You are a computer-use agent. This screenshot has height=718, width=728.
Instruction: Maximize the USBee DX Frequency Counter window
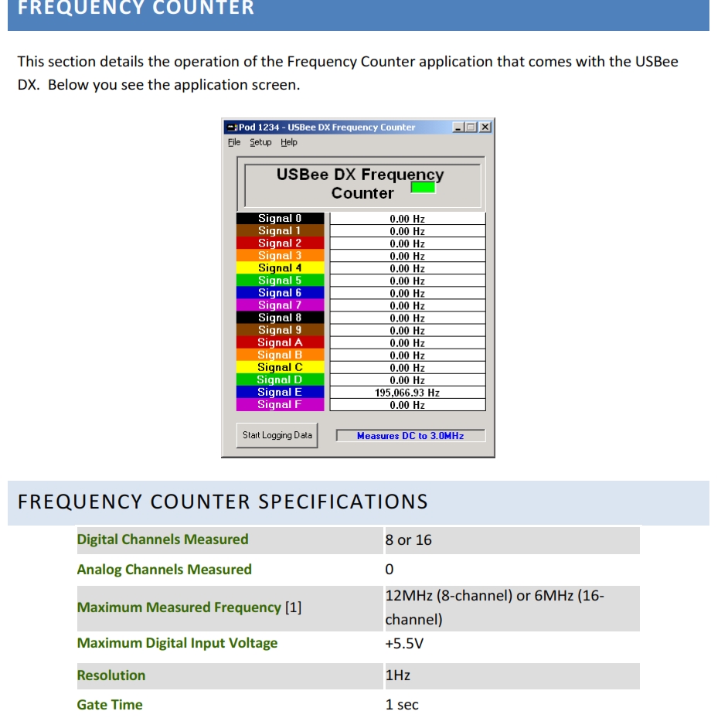click(471, 127)
